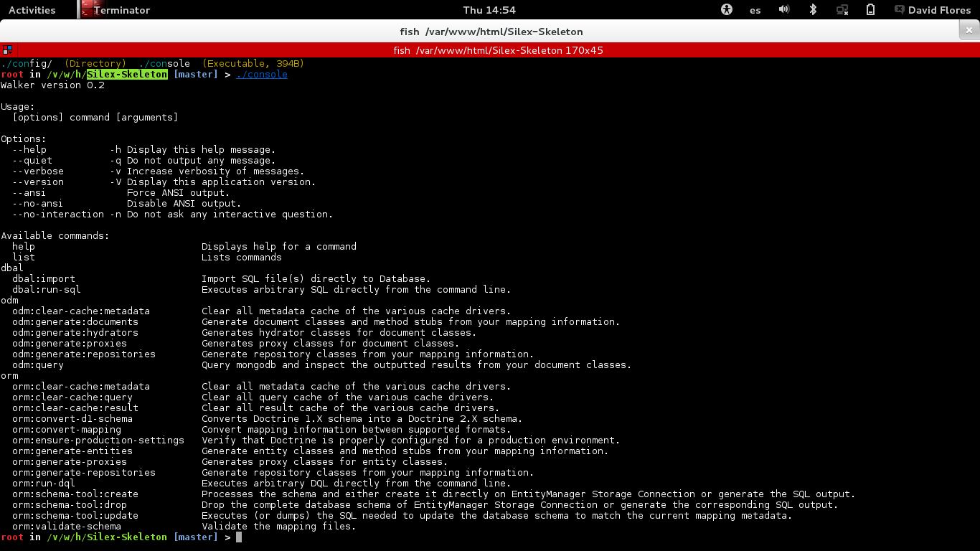Open the disconnected network indicator icon
Image resolution: width=980 pixels, height=551 pixels.
(842, 10)
